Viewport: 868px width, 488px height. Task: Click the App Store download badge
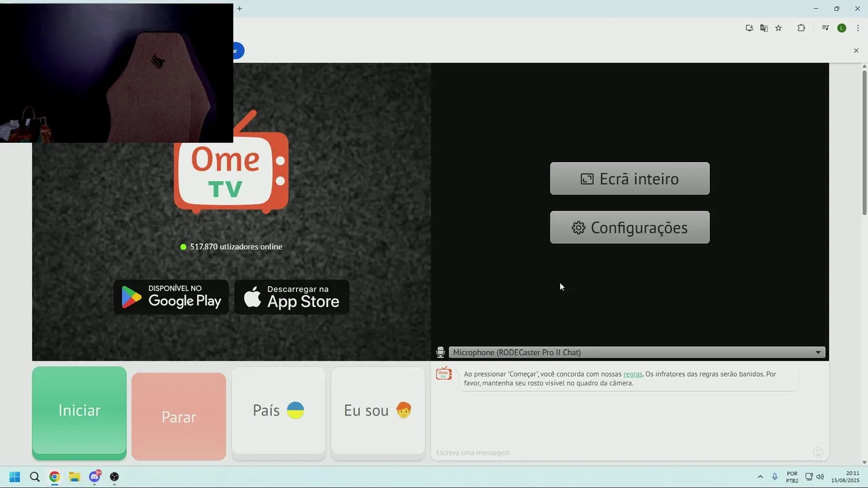292,297
